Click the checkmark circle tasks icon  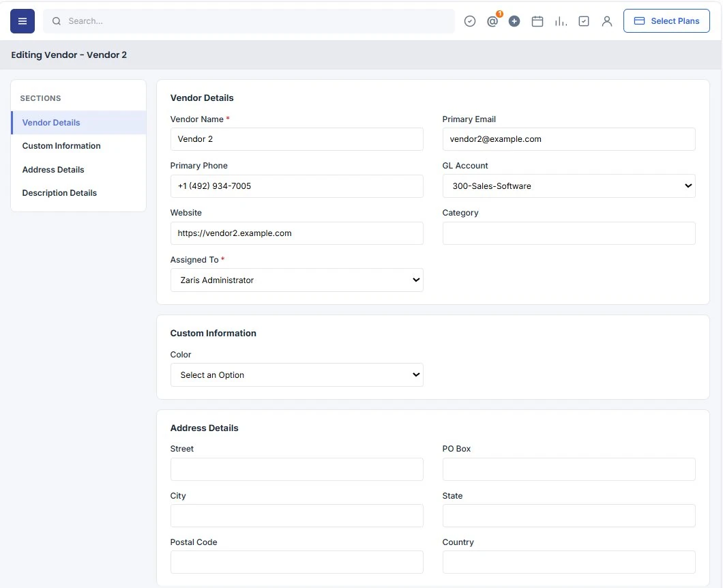[x=469, y=21]
